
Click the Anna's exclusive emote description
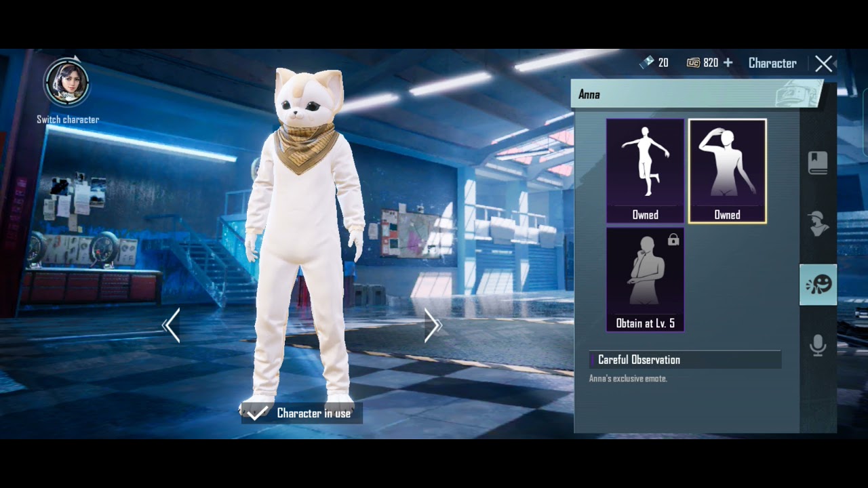point(628,378)
